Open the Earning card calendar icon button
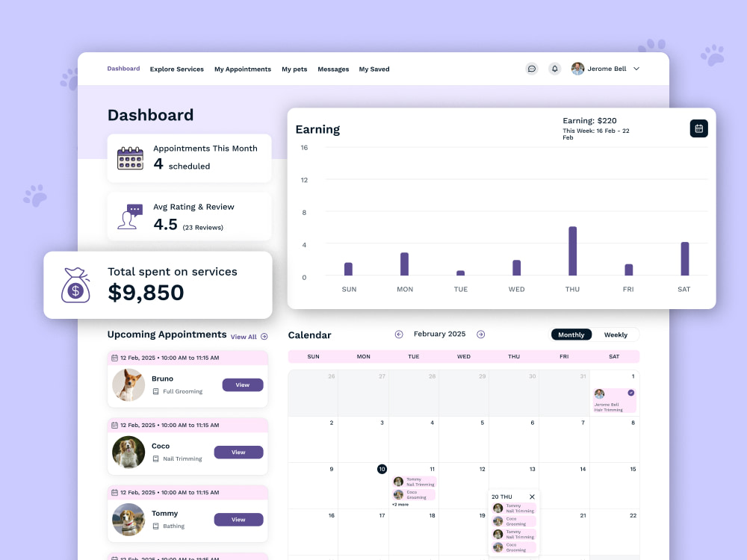 click(x=698, y=128)
